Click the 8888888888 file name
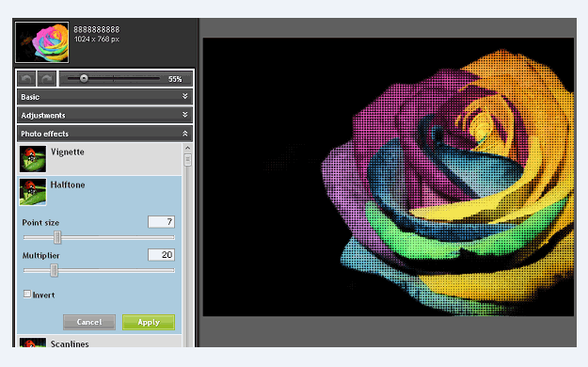588x367 pixels. click(96, 30)
